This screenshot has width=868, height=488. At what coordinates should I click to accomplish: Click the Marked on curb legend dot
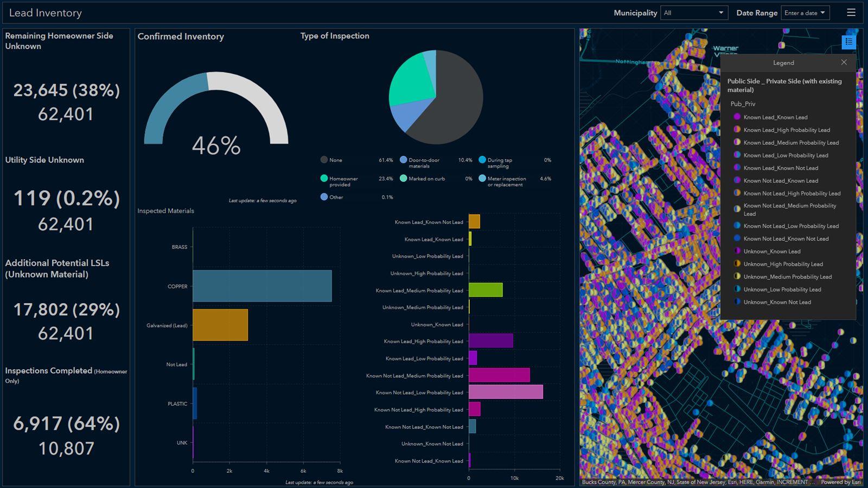(403, 178)
